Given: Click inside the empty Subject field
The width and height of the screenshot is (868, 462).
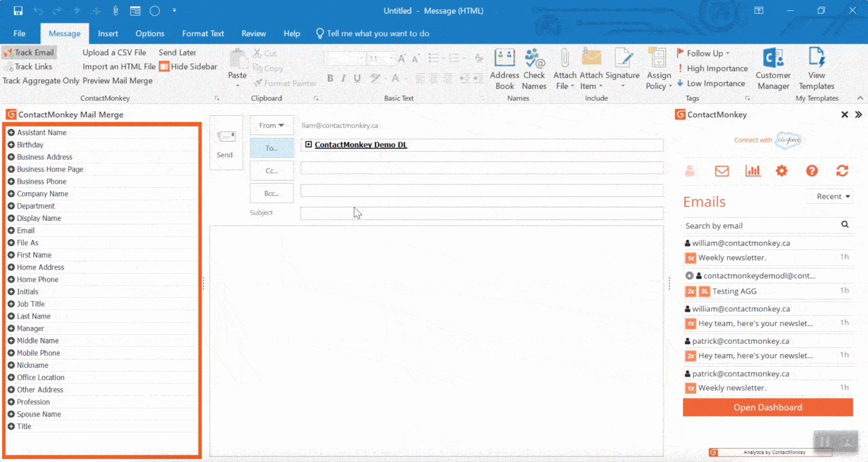Looking at the screenshot, I should [x=481, y=212].
